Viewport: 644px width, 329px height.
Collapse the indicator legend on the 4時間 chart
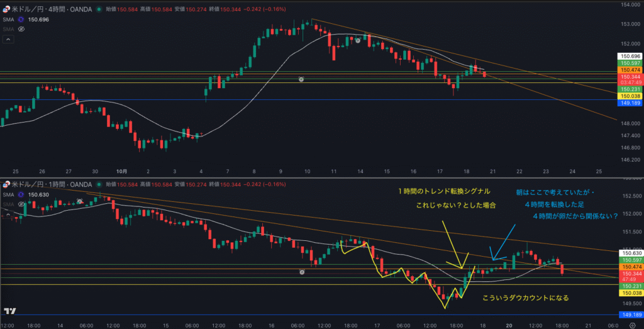8,39
